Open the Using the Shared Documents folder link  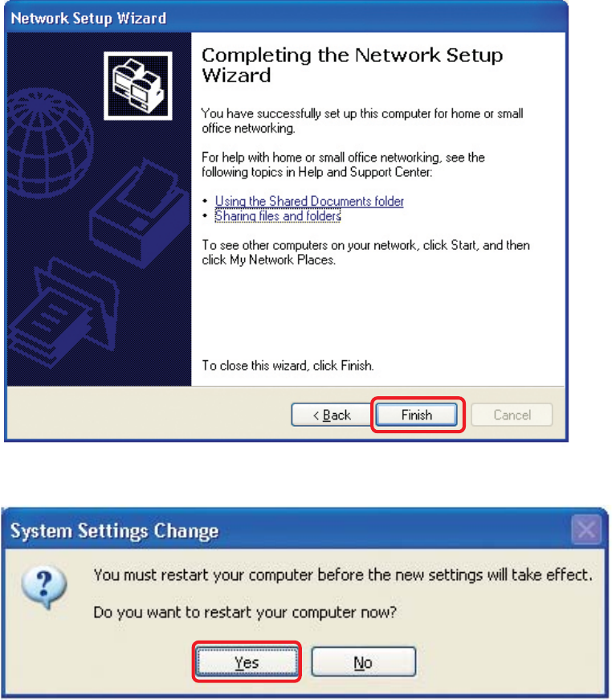(309, 202)
